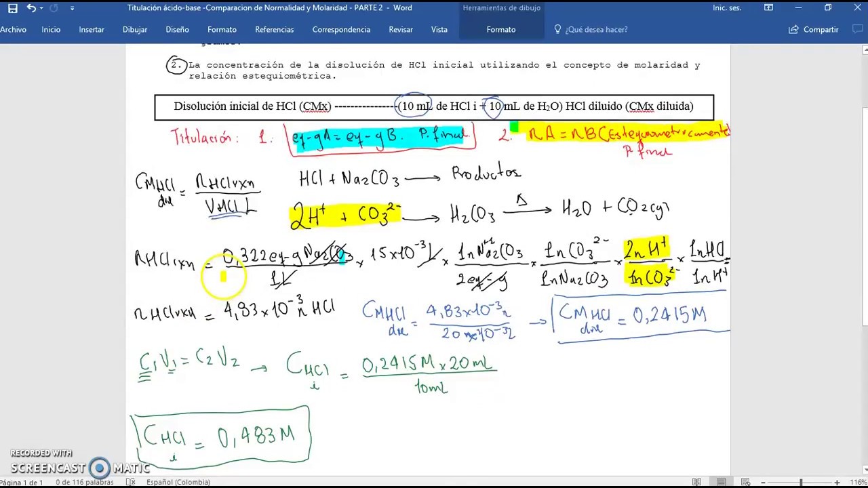Image resolution: width=868 pixels, height=488 pixels.
Task: Open ribbon display options
Action: [768, 8]
